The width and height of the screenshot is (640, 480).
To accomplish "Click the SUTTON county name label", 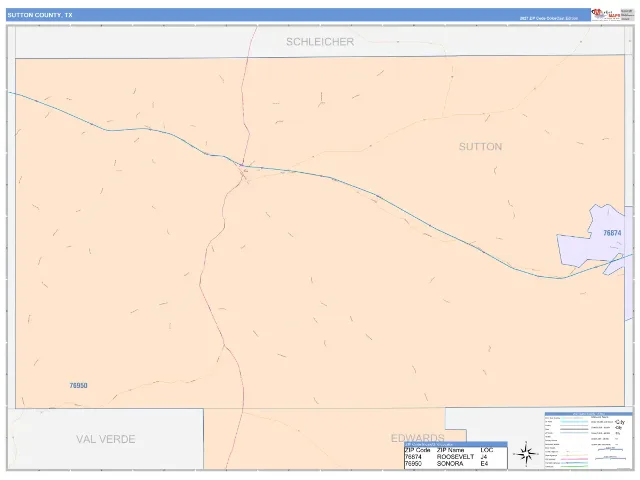I will point(480,147).
